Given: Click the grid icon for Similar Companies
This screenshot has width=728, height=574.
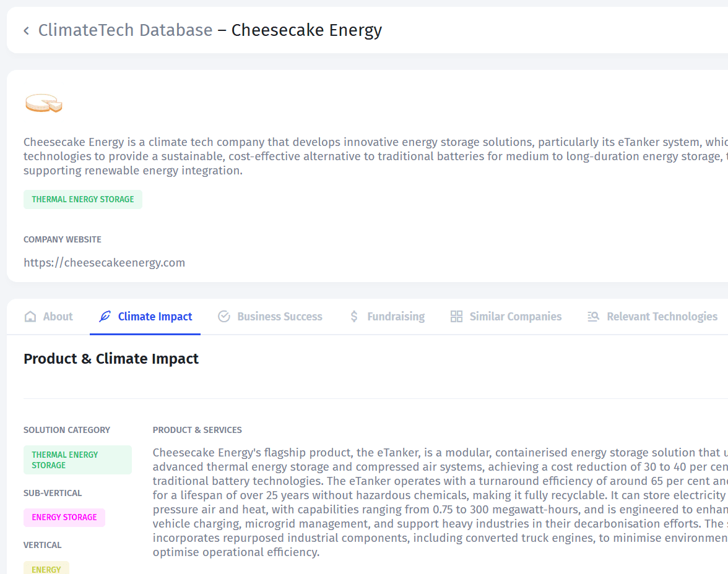Looking at the screenshot, I should [x=456, y=317].
